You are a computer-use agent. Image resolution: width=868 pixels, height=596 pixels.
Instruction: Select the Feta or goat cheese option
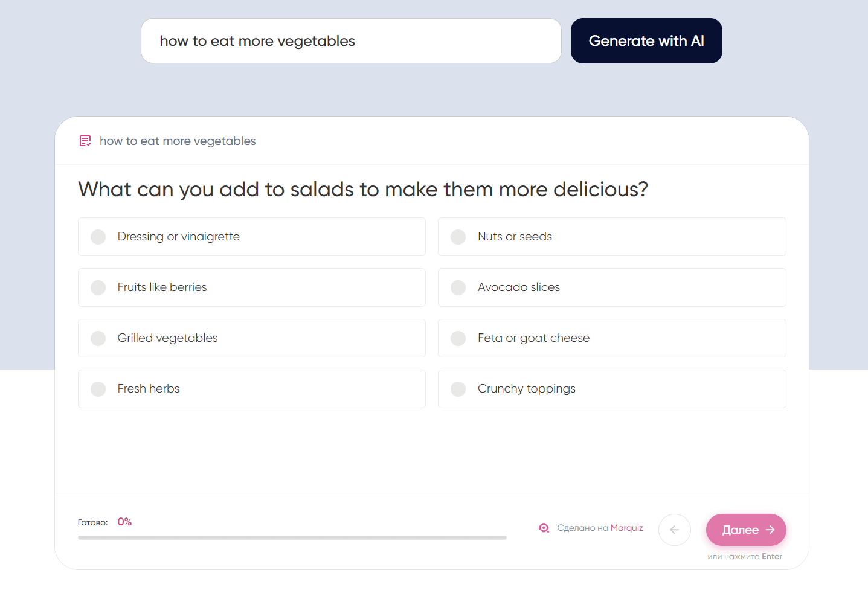[458, 338]
